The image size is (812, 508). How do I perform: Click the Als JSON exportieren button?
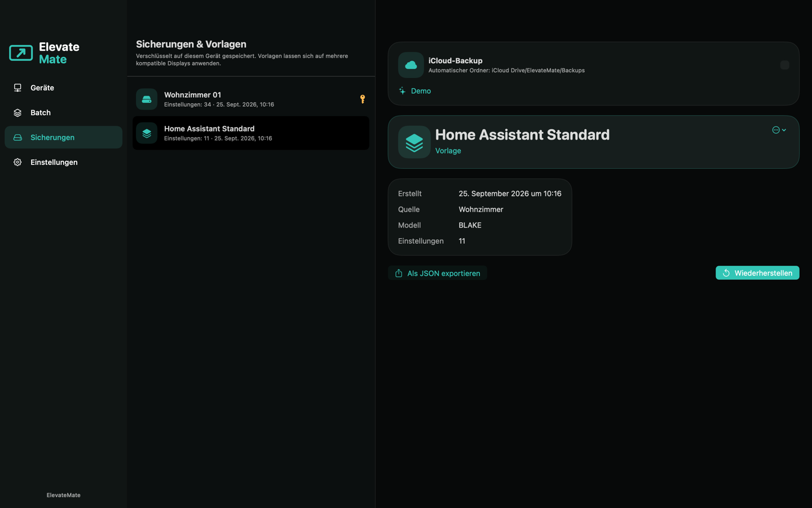point(438,273)
